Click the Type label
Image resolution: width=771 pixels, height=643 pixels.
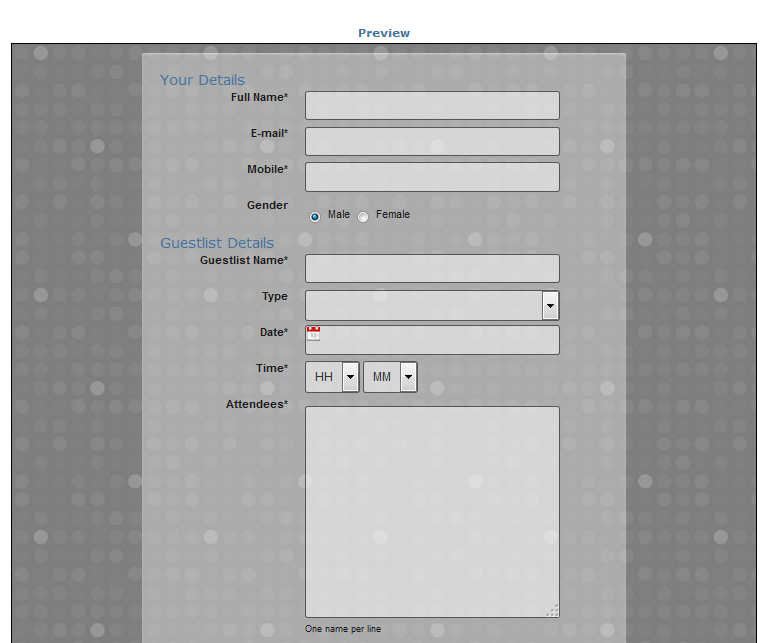[275, 296]
